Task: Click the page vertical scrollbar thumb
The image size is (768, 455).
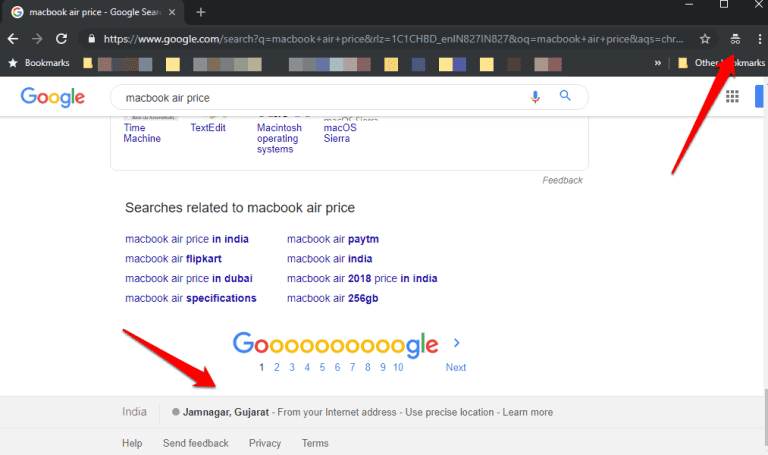Action: pyautogui.click(x=765, y=417)
